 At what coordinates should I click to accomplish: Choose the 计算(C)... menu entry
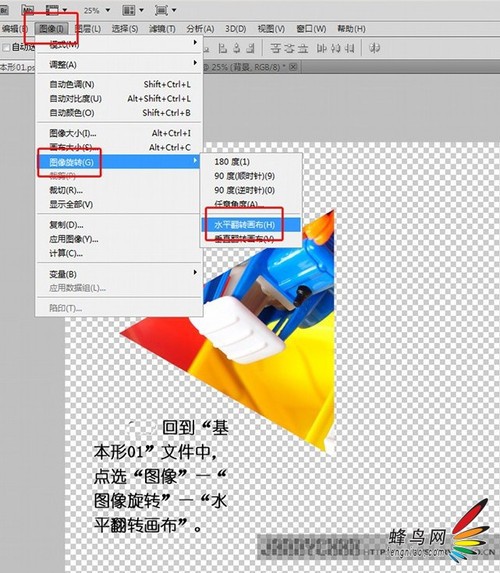[119, 253]
